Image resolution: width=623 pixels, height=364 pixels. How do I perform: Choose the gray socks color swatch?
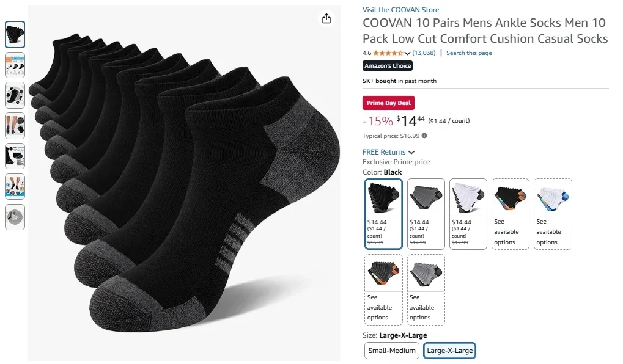426,214
